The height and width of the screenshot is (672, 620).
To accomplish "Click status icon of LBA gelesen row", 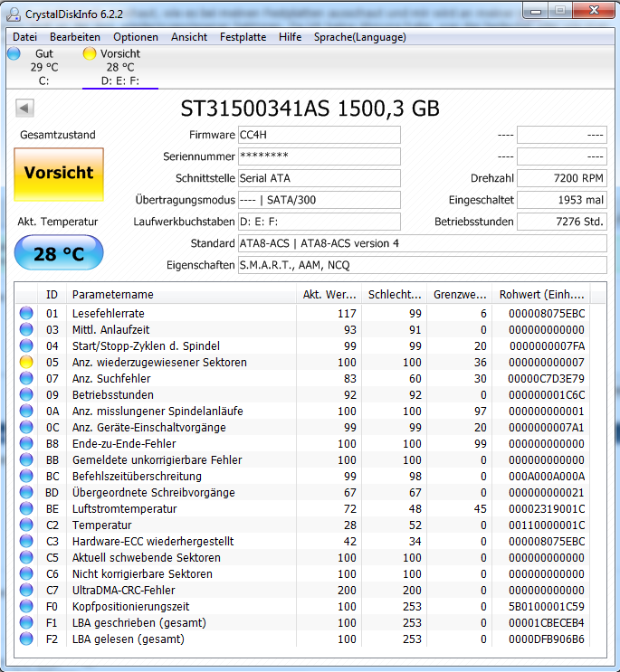I will 26,639.
